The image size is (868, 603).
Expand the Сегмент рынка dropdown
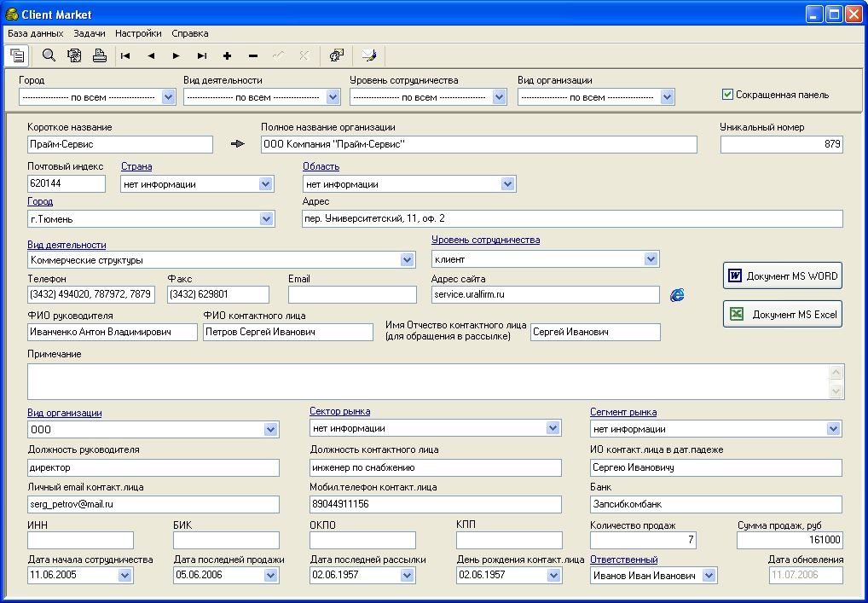pos(833,429)
